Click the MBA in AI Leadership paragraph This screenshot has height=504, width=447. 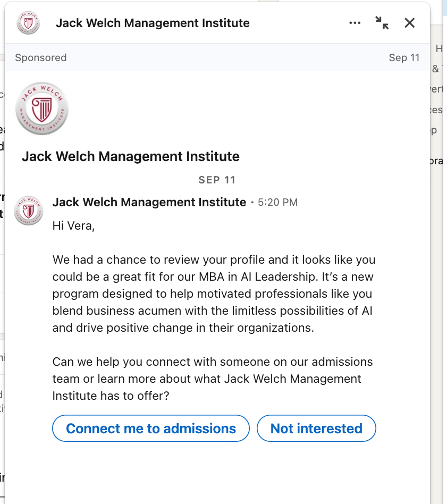point(214,293)
